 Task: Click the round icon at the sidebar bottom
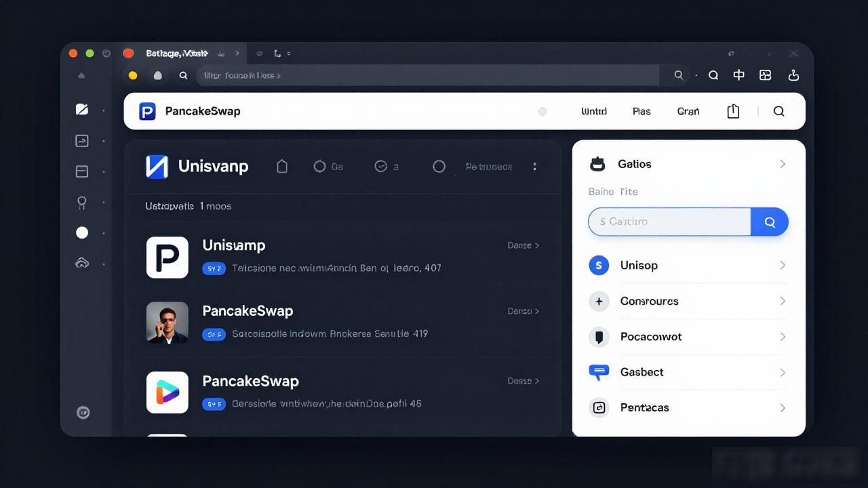[x=83, y=412]
